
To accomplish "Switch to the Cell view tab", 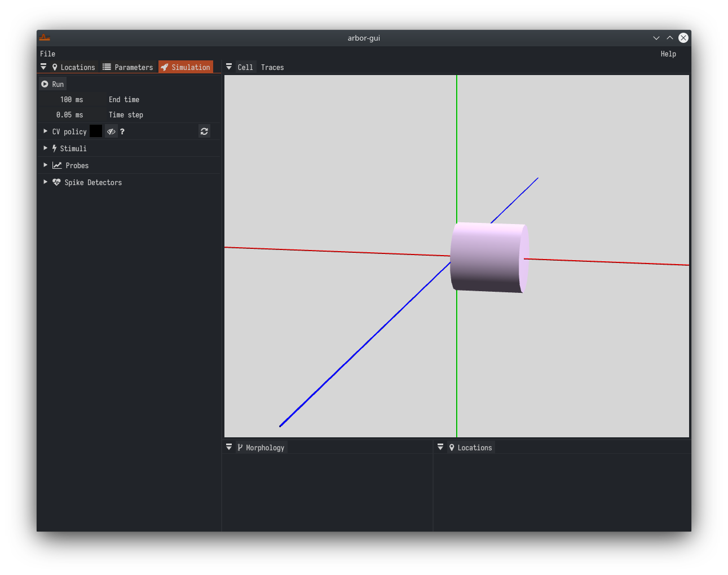I will (x=245, y=67).
